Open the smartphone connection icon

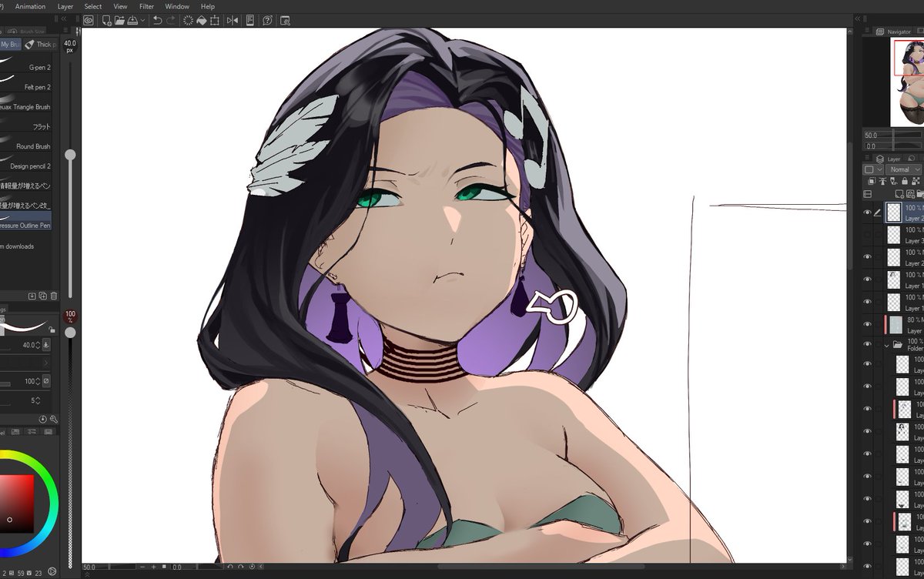(250, 21)
